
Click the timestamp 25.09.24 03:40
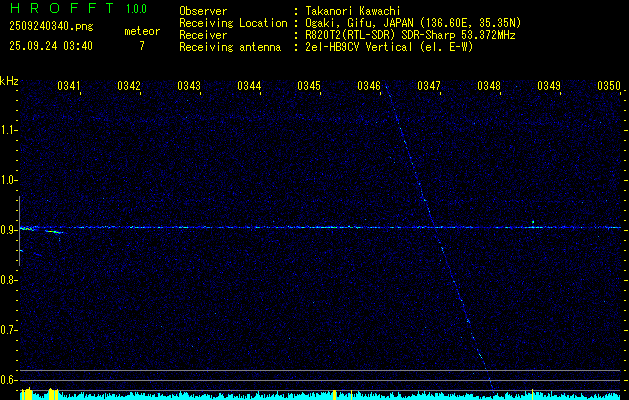(x=51, y=46)
